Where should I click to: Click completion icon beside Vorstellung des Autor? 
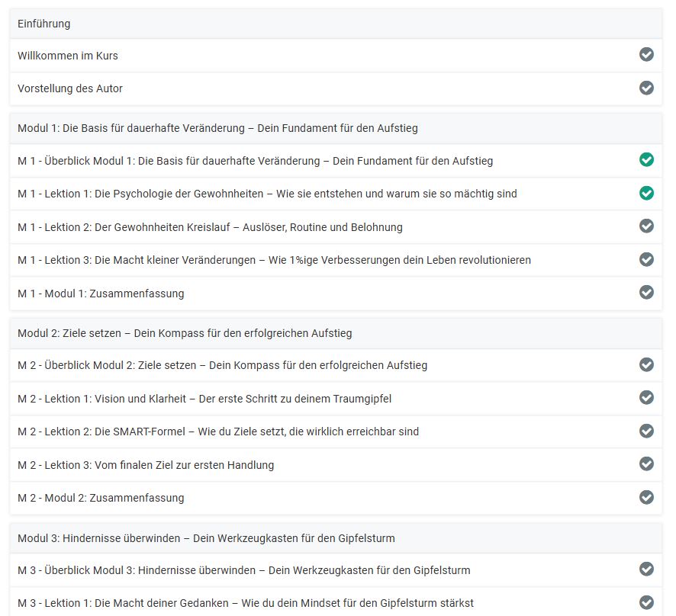coord(646,88)
